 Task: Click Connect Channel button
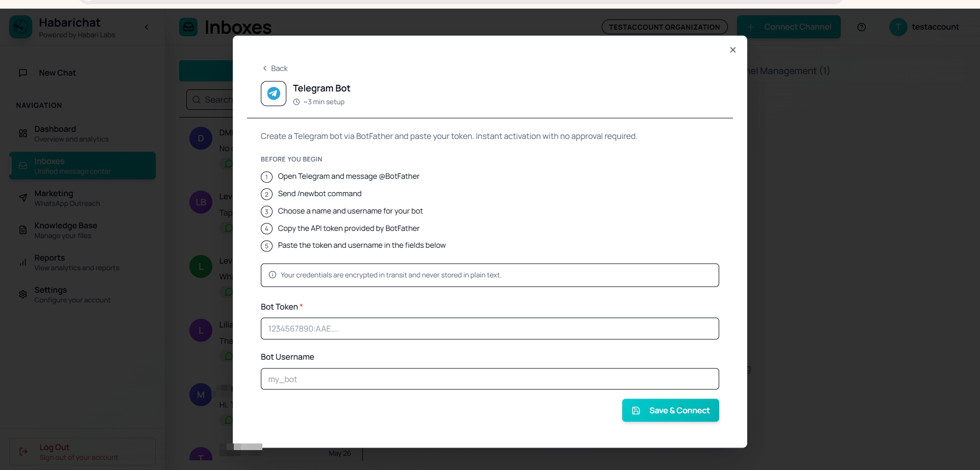(789, 27)
